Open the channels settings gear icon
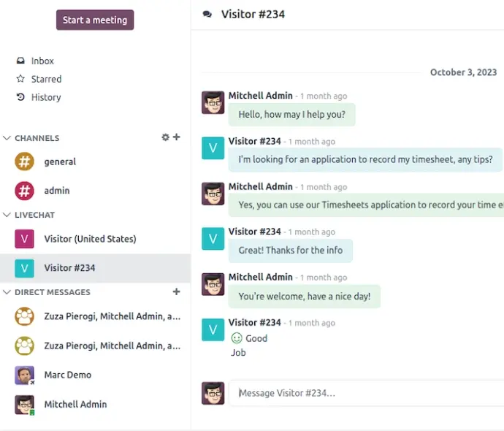This screenshot has width=504, height=431. (x=165, y=137)
